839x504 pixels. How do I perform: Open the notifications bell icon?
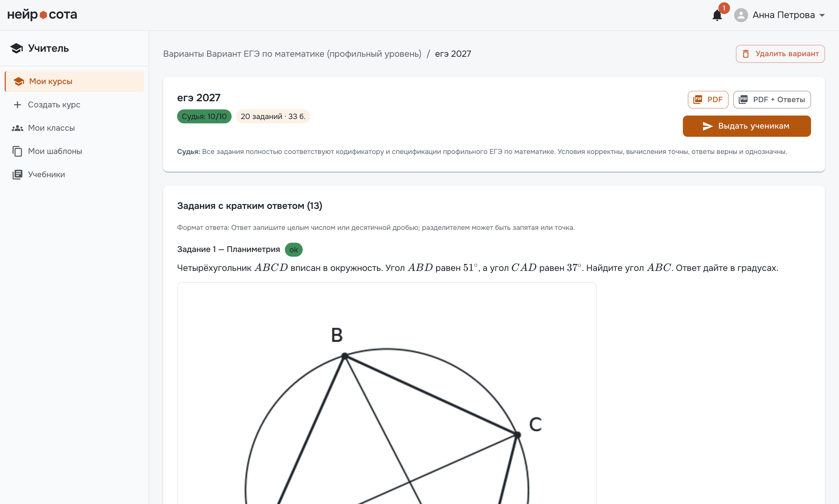tap(717, 15)
